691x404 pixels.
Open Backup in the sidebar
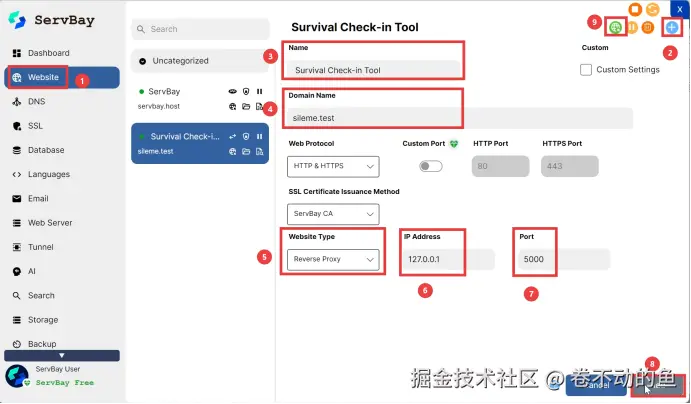pyautogui.click(x=62, y=344)
